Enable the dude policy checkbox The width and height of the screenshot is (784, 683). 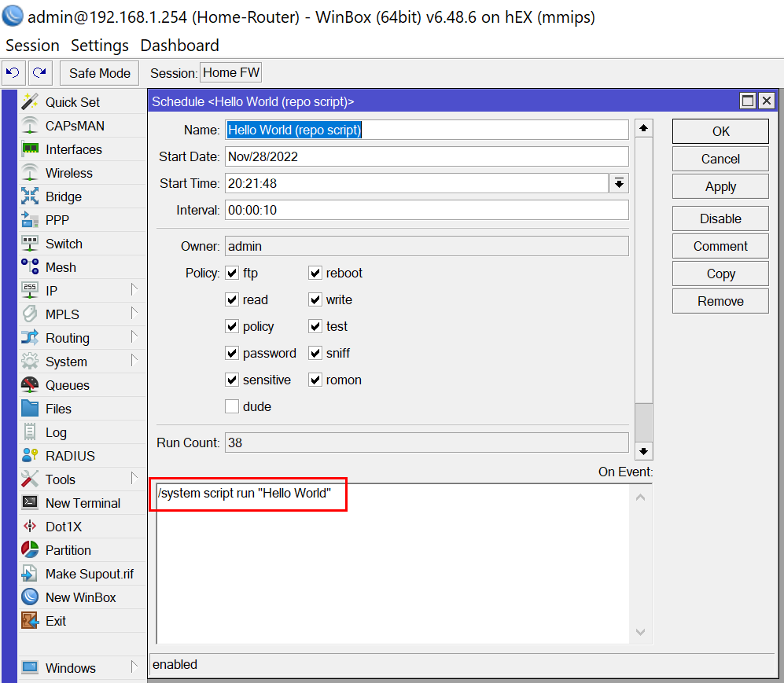[x=232, y=407]
